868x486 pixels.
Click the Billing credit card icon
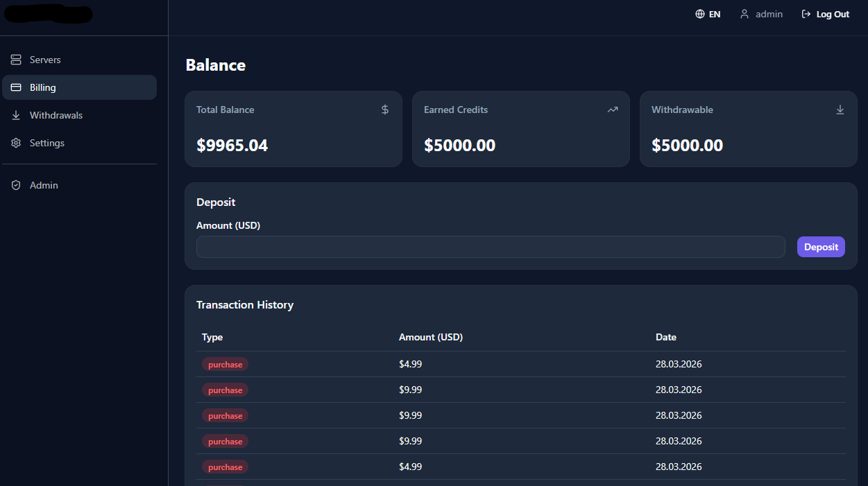point(15,87)
